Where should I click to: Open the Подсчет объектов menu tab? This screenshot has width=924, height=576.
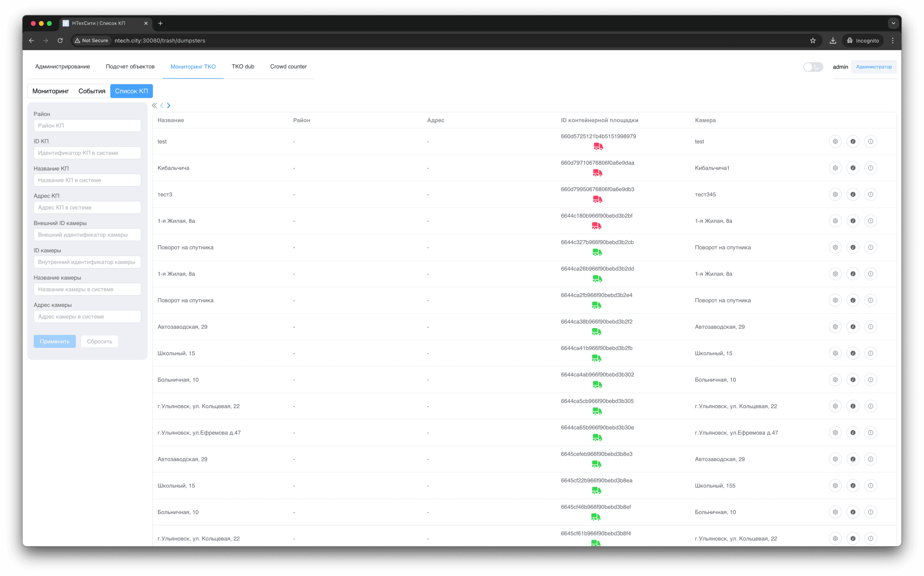[130, 67]
